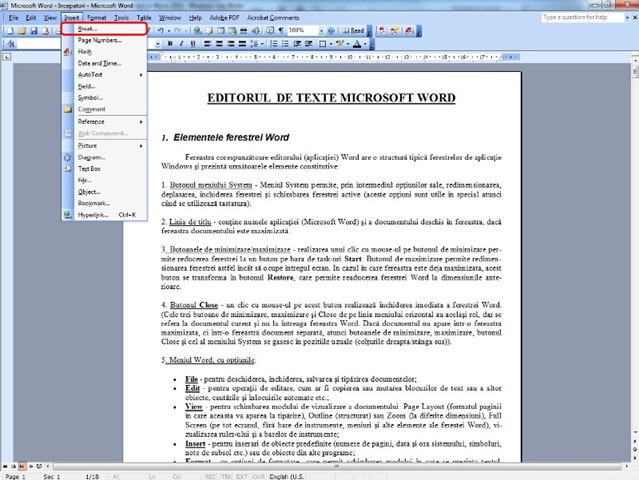Click the Drawing toolbar icon
This screenshot has width=639, height=480.
[256, 31]
